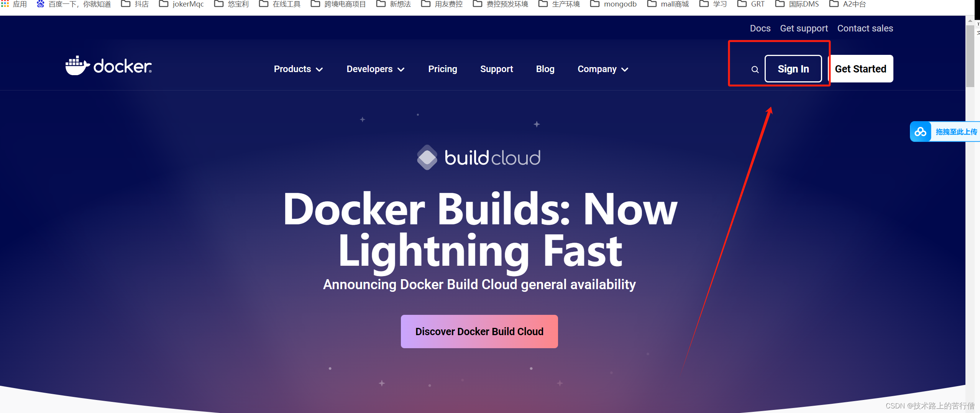Image resolution: width=980 pixels, height=413 pixels.
Task: Open the Blog page
Action: (x=545, y=69)
